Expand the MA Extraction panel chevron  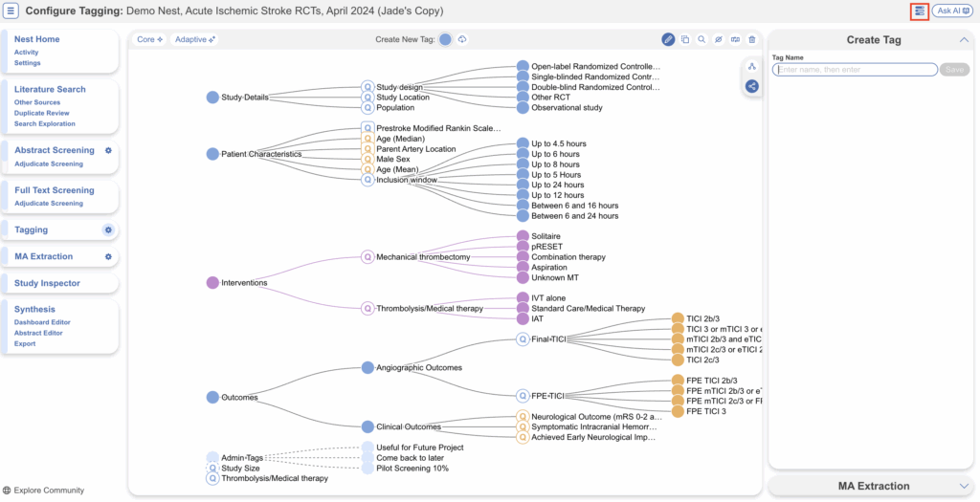tap(963, 486)
